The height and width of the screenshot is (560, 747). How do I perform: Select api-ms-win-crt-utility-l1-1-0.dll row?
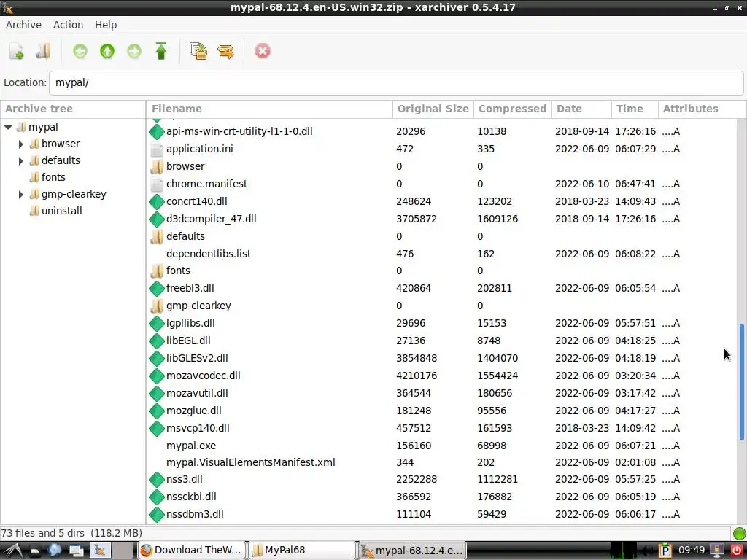(442, 131)
